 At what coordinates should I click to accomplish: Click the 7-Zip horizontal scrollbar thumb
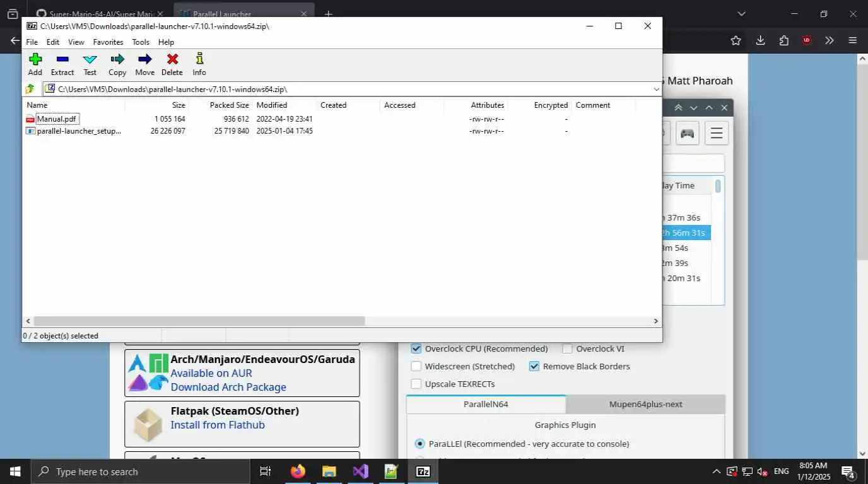click(x=199, y=321)
